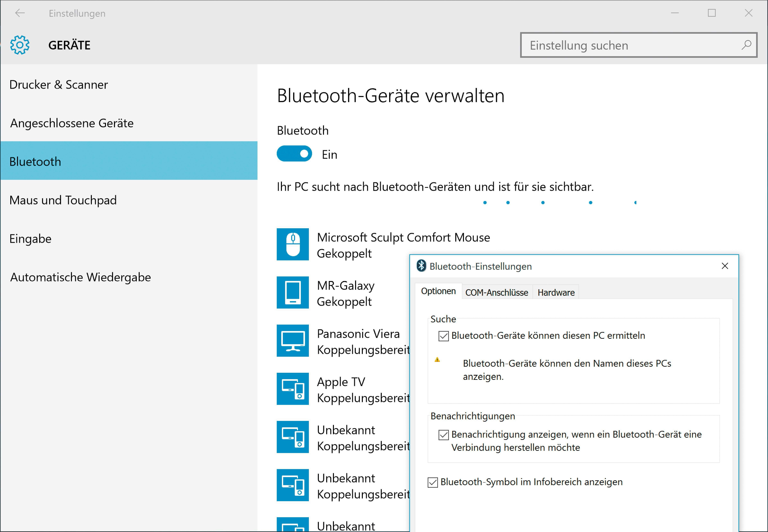Click the Apple TV device icon
This screenshot has width=768, height=532.
(292, 389)
